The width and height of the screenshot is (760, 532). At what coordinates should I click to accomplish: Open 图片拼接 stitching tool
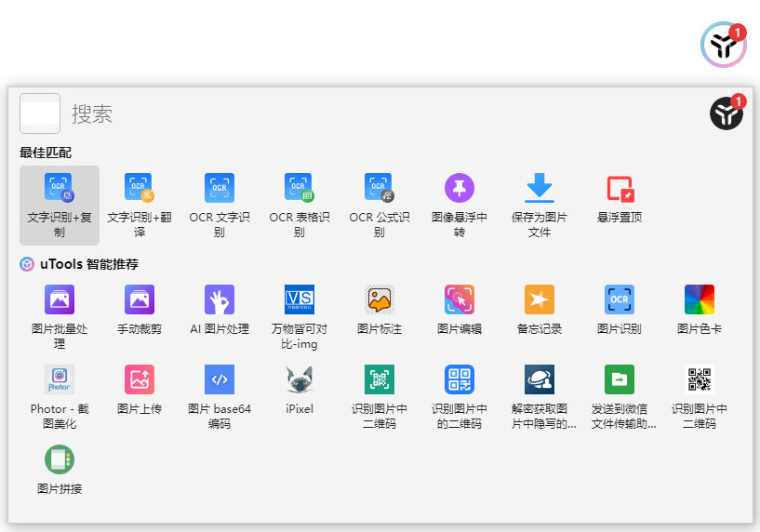pyautogui.click(x=60, y=460)
